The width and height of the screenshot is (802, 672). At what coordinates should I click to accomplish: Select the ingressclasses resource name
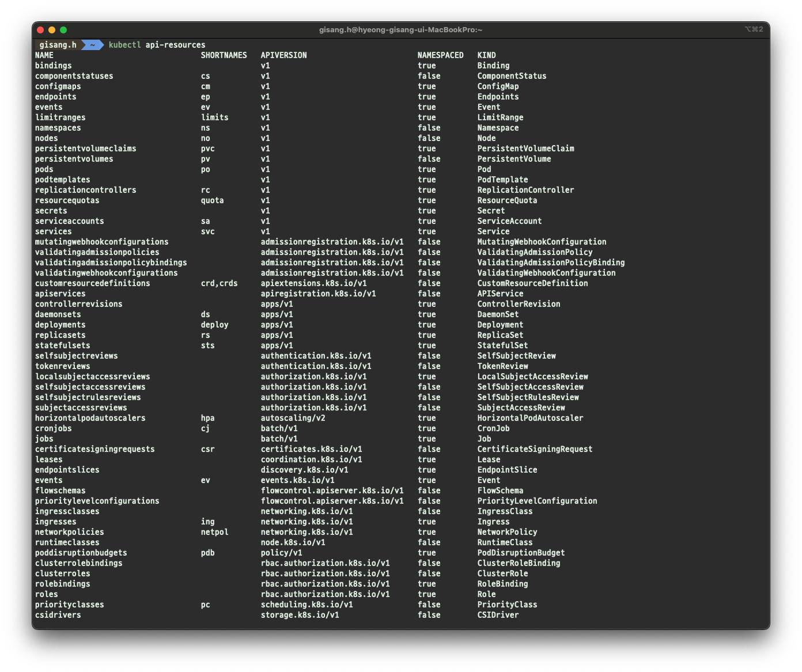(67, 511)
